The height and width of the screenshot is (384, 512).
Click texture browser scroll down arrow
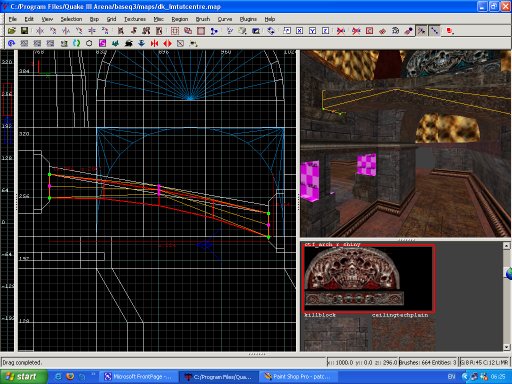(x=506, y=347)
